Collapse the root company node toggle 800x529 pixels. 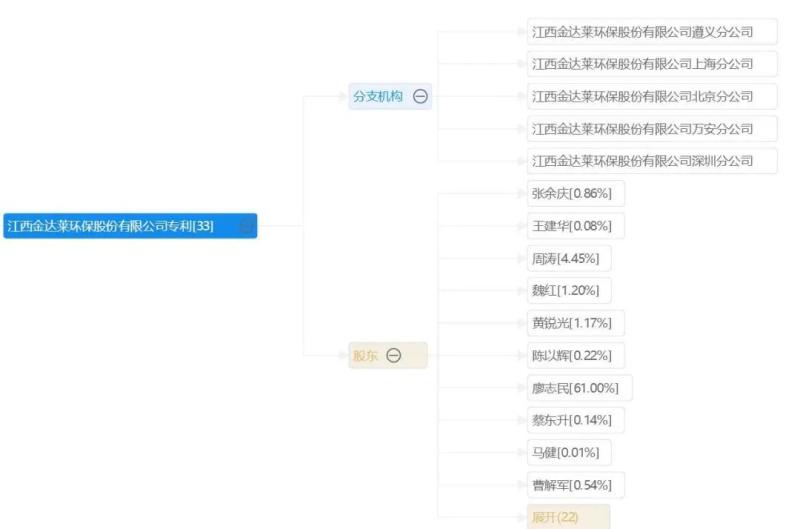pyautogui.click(x=247, y=225)
